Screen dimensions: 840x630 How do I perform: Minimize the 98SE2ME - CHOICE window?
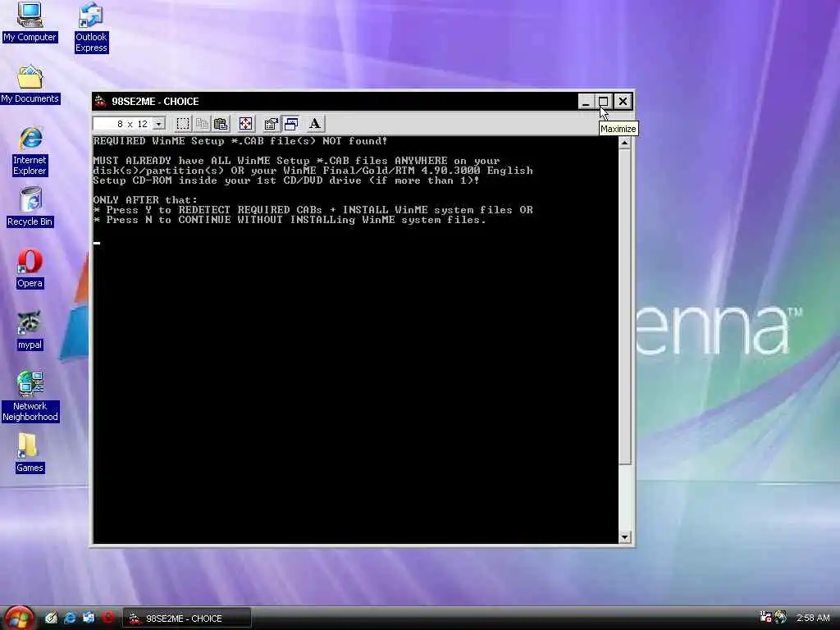[x=586, y=101]
